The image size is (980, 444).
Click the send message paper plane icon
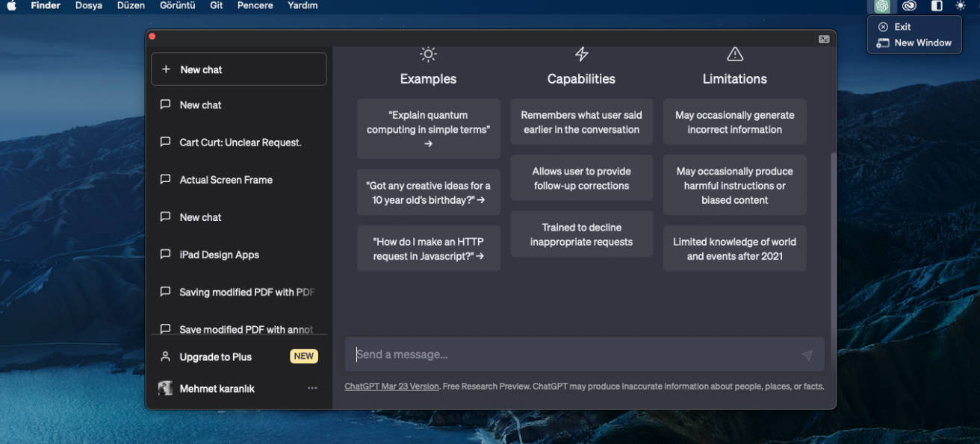coord(807,355)
